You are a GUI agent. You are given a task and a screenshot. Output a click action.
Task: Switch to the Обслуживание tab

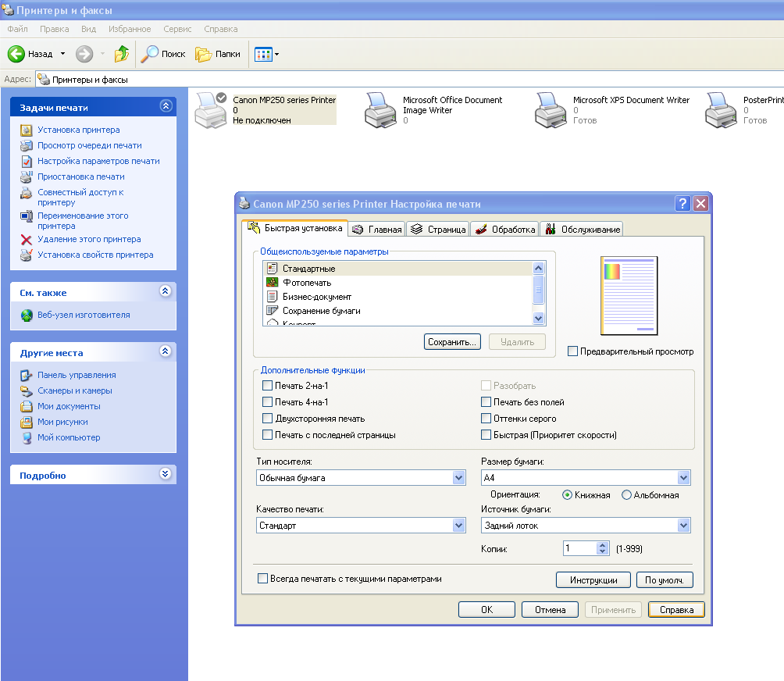tap(582, 229)
